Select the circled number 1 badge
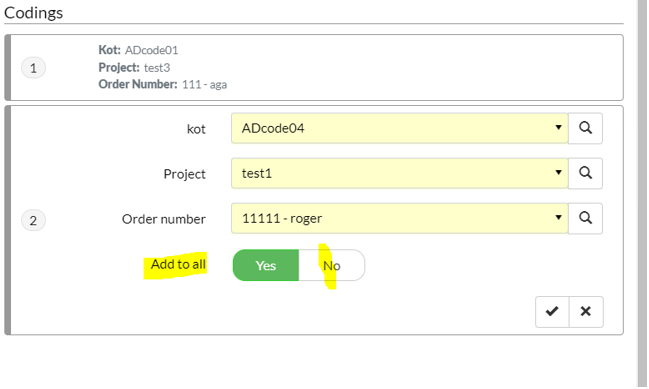The image size is (649, 389). click(x=34, y=68)
